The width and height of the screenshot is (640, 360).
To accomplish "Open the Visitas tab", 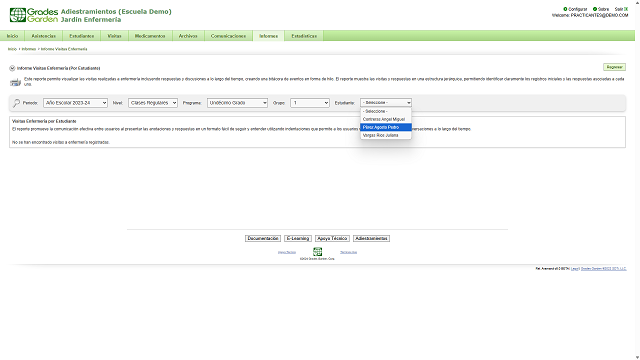I will [114, 36].
